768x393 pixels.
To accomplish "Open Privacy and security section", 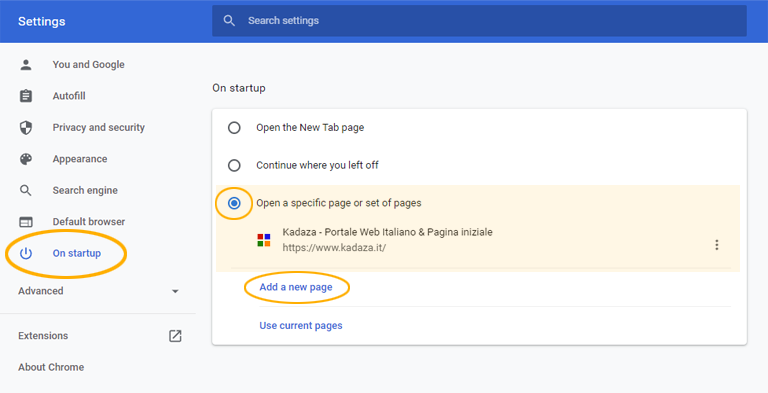I will (99, 127).
